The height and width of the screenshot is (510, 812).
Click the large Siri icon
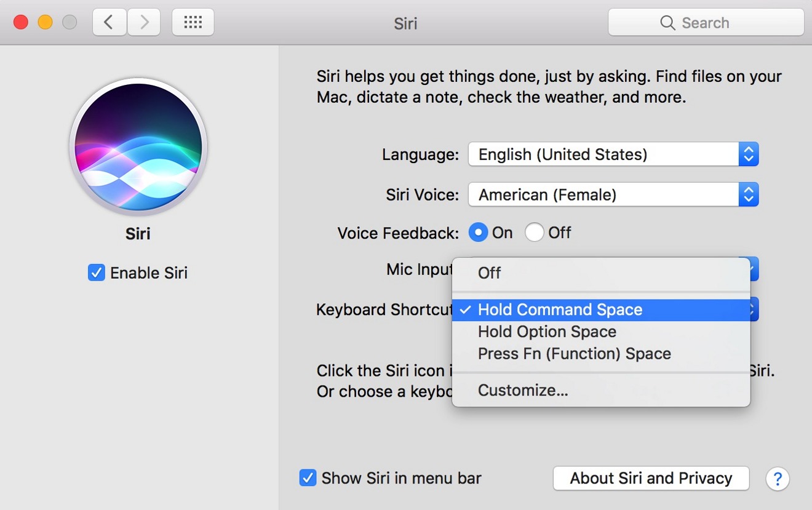pos(138,147)
